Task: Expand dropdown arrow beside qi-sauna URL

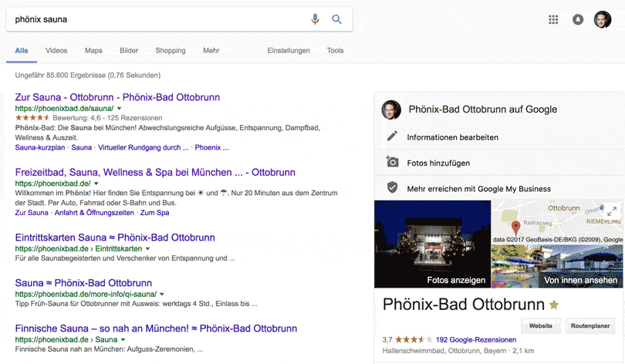Action: pos(162,295)
